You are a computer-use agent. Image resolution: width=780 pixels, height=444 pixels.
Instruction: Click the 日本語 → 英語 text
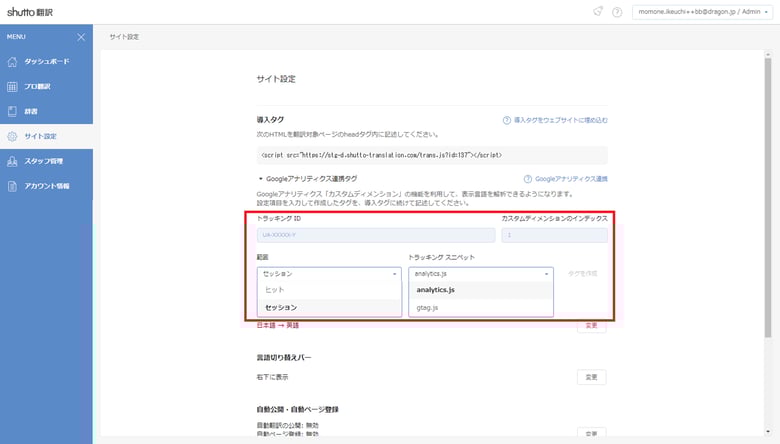point(278,326)
